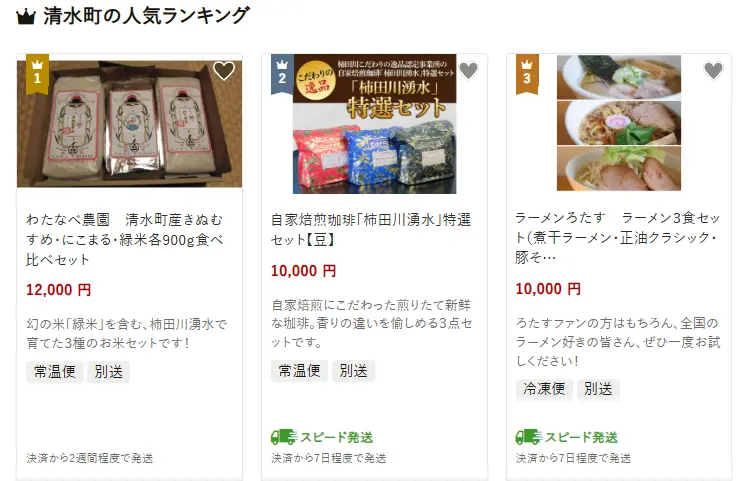The height and width of the screenshot is (481, 752).
Task: Open わたなべ農園 rice set title link
Action: 125,239
